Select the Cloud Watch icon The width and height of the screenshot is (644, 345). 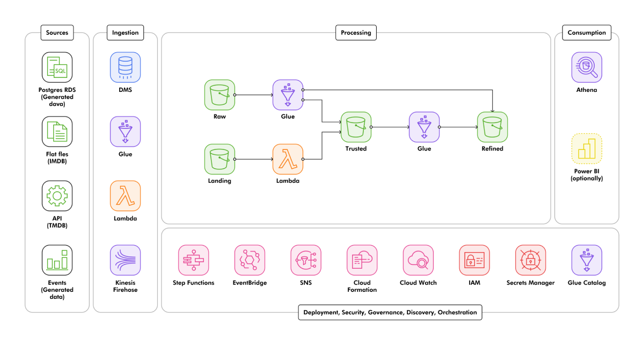click(x=418, y=260)
